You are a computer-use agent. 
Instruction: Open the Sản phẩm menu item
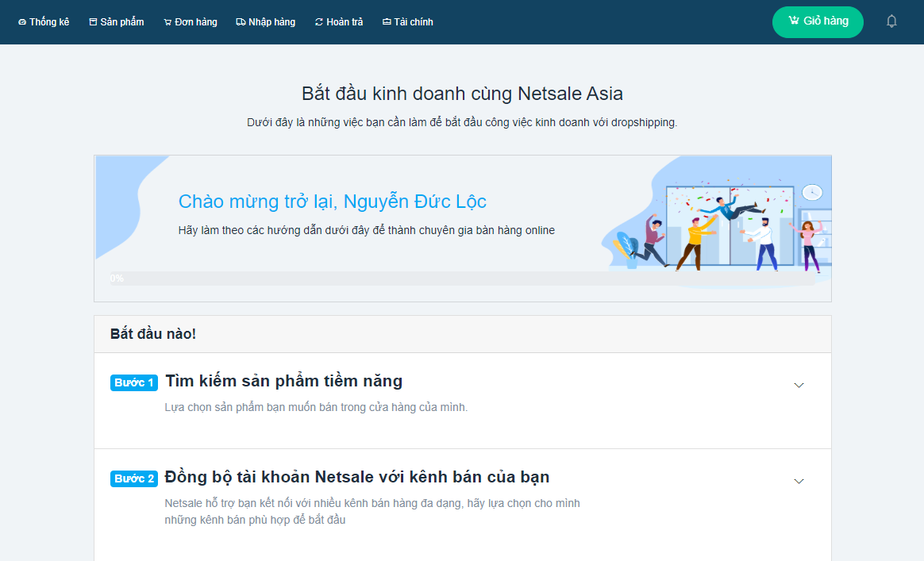point(117,21)
